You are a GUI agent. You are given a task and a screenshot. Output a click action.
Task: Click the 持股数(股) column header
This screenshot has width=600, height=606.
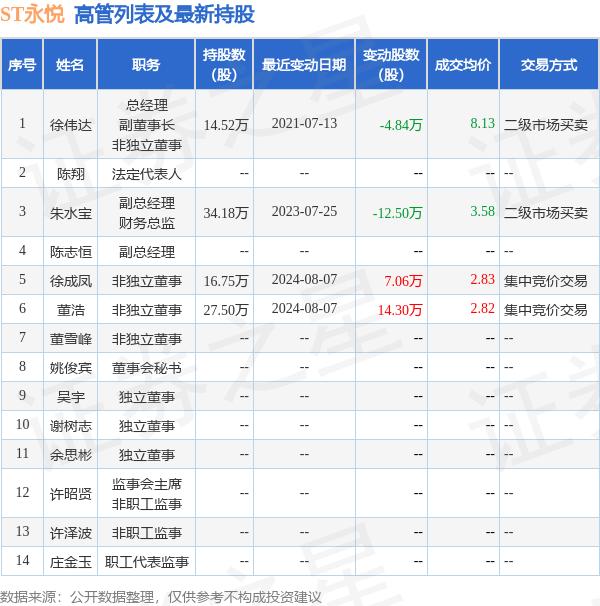[x=224, y=65]
